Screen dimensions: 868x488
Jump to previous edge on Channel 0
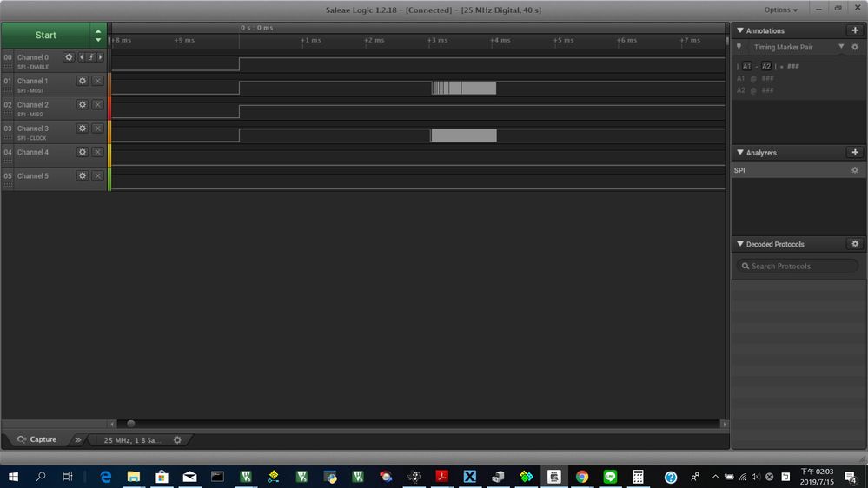click(82, 57)
